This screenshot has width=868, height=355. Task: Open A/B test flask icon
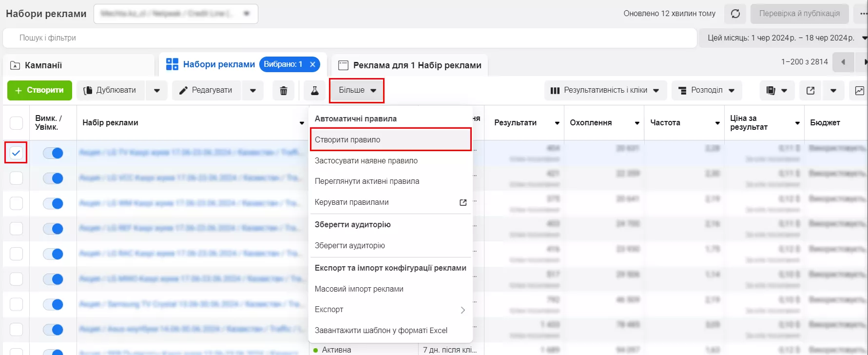pyautogui.click(x=315, y=91)
